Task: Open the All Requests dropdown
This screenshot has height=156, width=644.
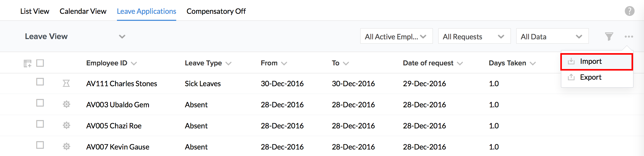Action: [474, 36]
